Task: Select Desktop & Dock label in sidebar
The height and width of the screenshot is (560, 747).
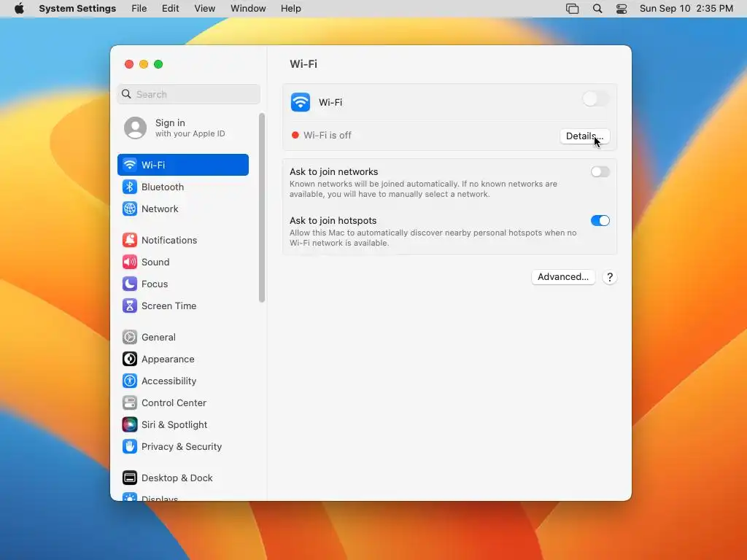Action: click(x=177, y=478)
